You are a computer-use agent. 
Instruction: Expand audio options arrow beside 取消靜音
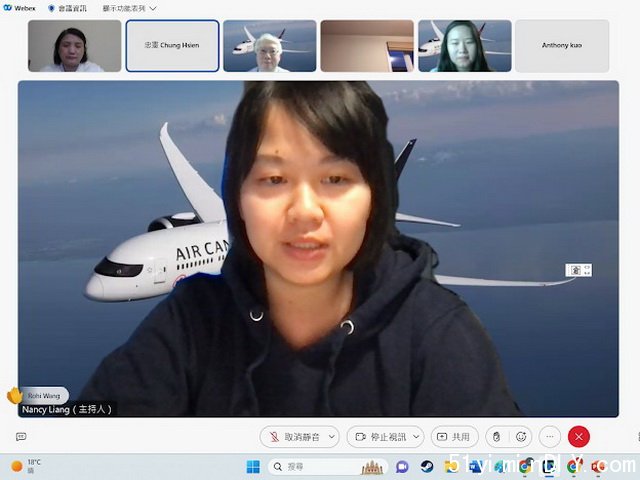(332, 437)
